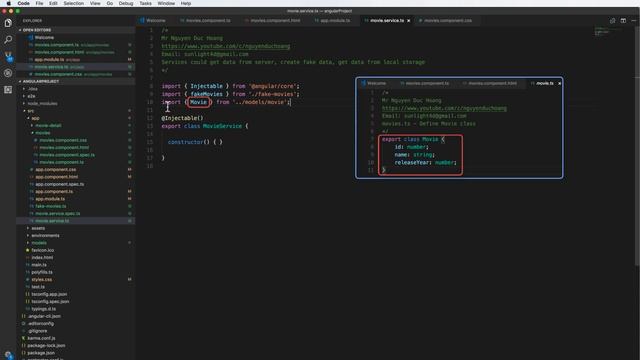Image resolution: width=640 pixels, height=360 pixels.
Task: Expand the environments folder
Action: click(x=45, y=236)
